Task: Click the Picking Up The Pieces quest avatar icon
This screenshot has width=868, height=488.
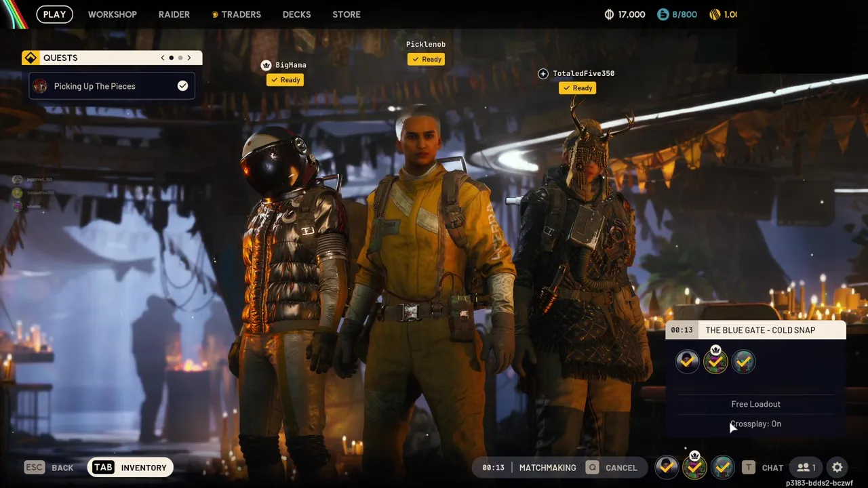Action: pyautogui.click(x=40, y=86)
